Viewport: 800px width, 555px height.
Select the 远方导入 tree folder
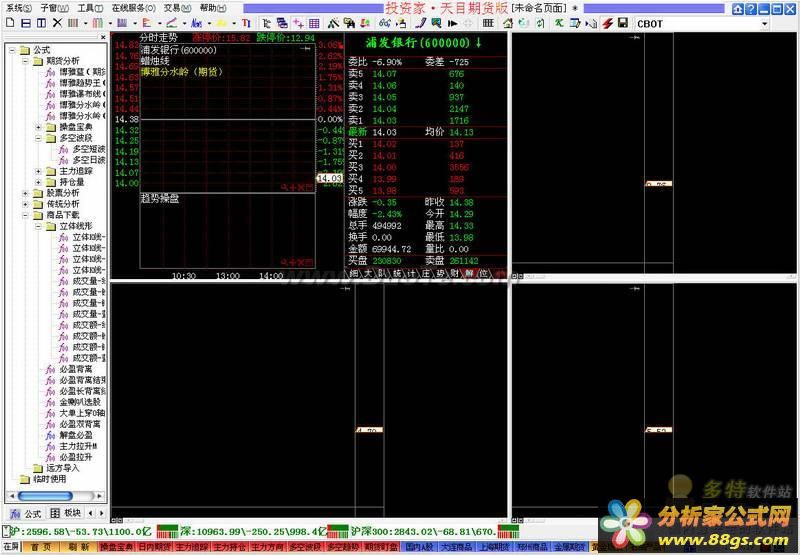(x=62, y=468)
